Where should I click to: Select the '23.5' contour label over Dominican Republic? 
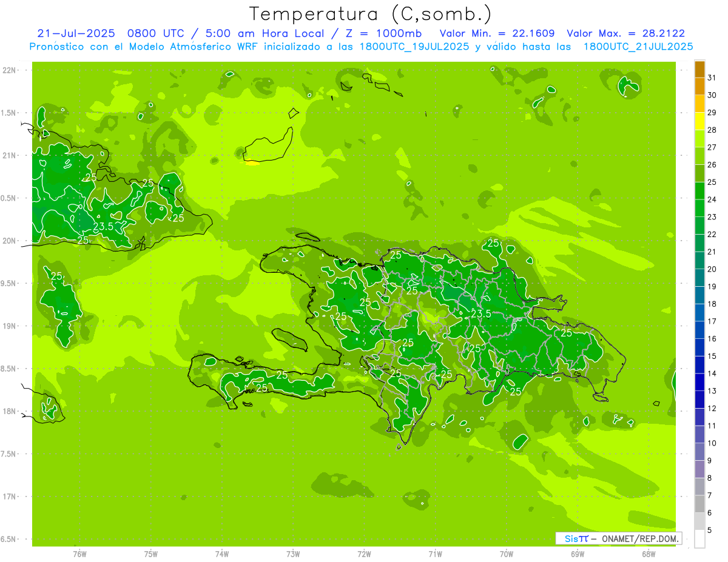pos(480,313)
